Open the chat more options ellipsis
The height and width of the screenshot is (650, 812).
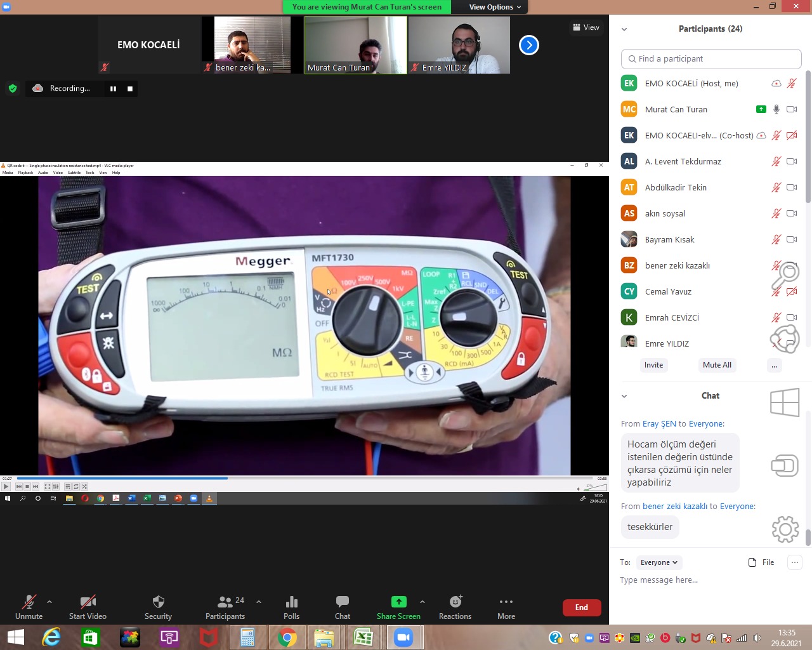[795, 562]
